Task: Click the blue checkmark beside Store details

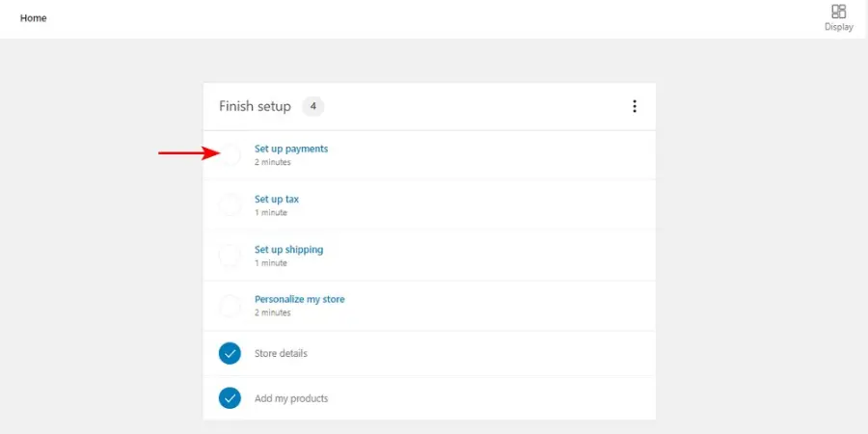Action: point(230,353)
